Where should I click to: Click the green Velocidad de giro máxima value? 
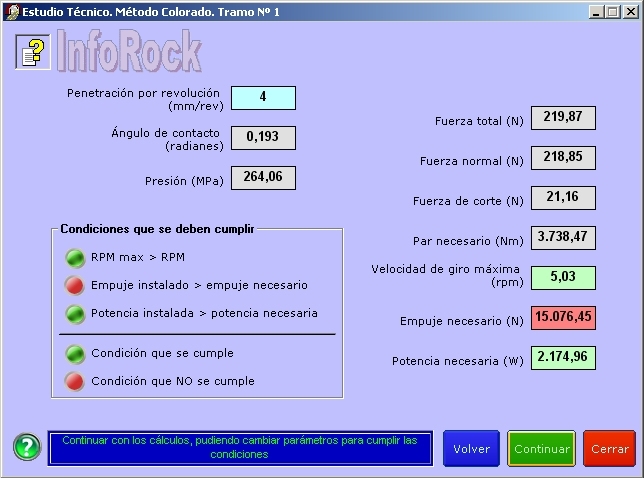tap(563, 277)
